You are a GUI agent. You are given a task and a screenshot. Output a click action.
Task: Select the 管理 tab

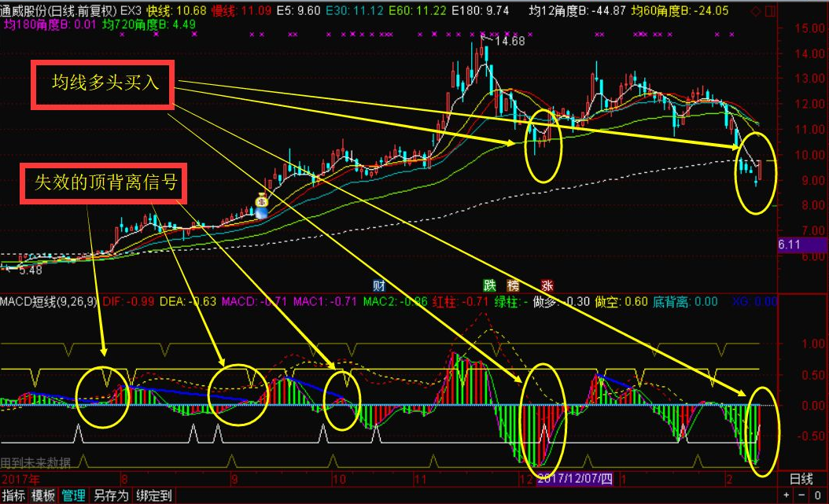73,495
